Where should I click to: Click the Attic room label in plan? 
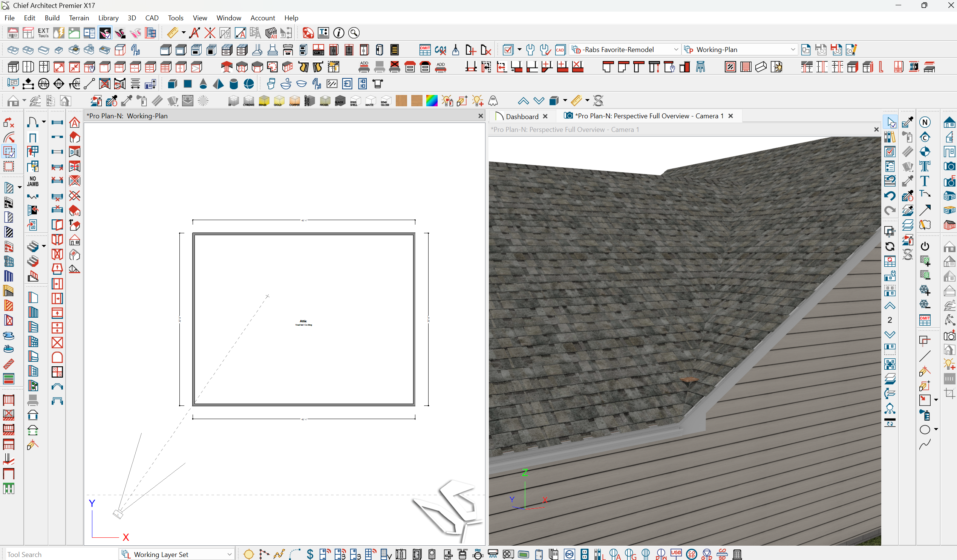[303, 321]
